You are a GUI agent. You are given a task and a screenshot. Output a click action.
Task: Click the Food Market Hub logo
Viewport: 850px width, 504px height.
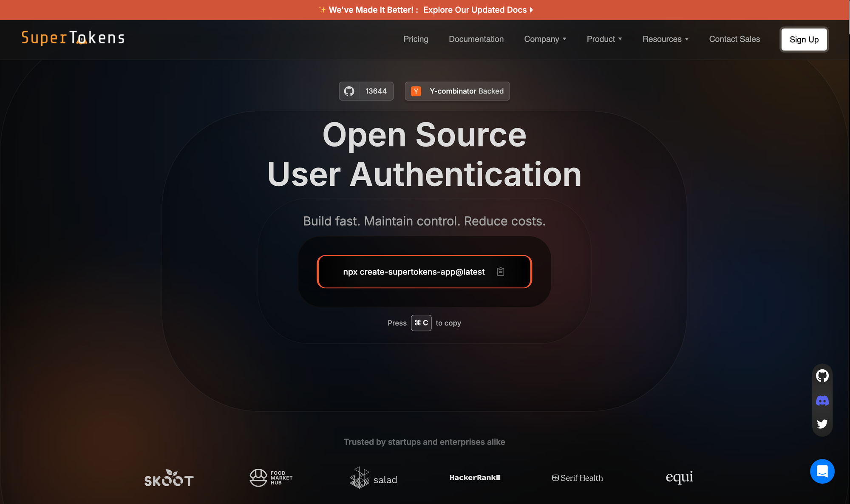tap(271, 478)
